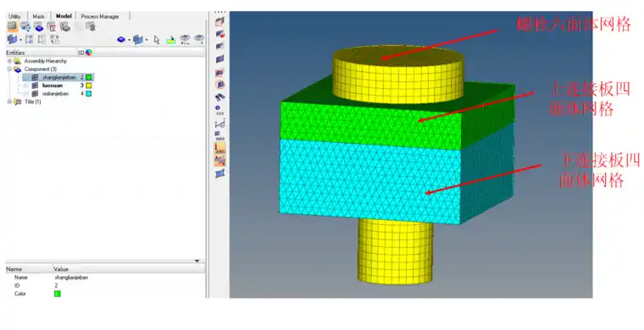
Task: Click the last icon in top browser toolbar row
Action: (x=91, y=26)
